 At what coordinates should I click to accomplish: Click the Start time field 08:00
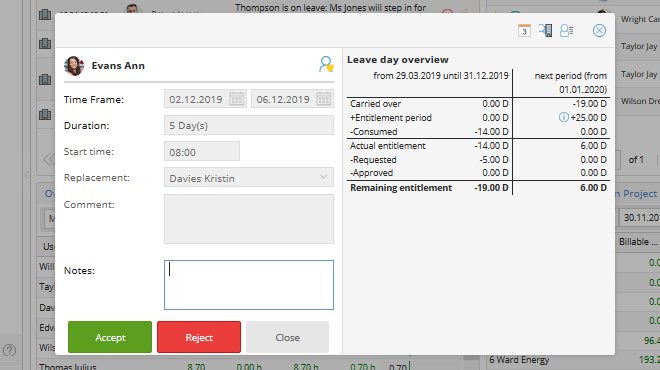pos(202,152)
